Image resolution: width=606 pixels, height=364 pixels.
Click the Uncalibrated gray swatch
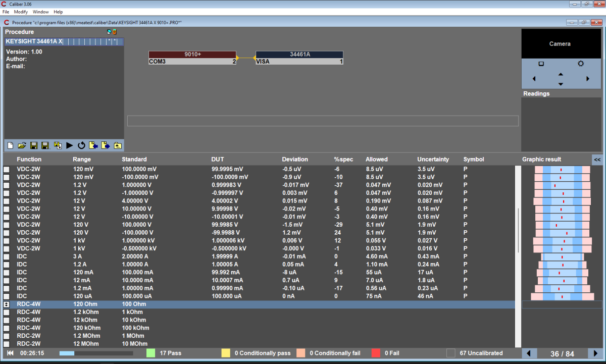pyautogui.click(x=451, y=353)
